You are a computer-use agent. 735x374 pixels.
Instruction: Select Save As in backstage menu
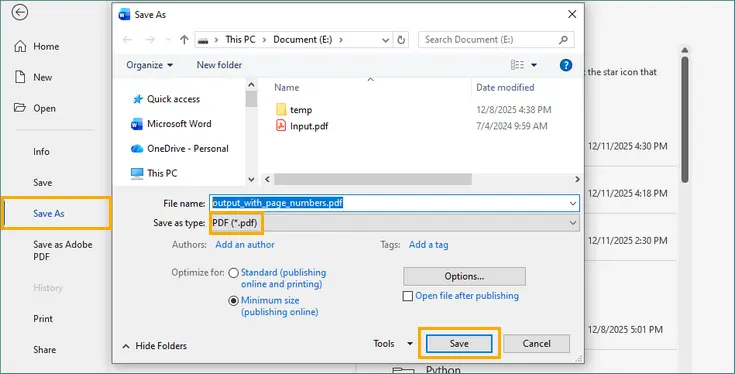point(49,214)
